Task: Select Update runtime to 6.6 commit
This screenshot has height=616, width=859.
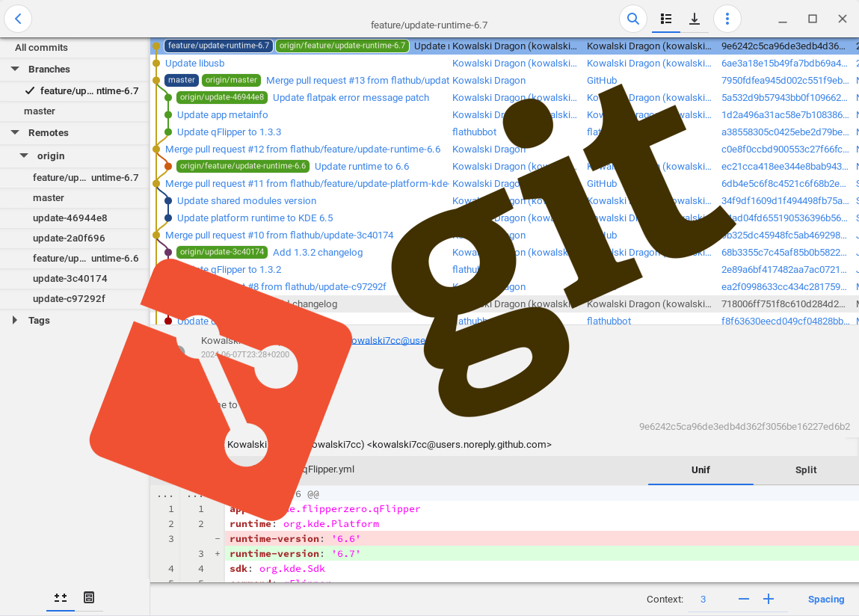Action: [362, 167]
